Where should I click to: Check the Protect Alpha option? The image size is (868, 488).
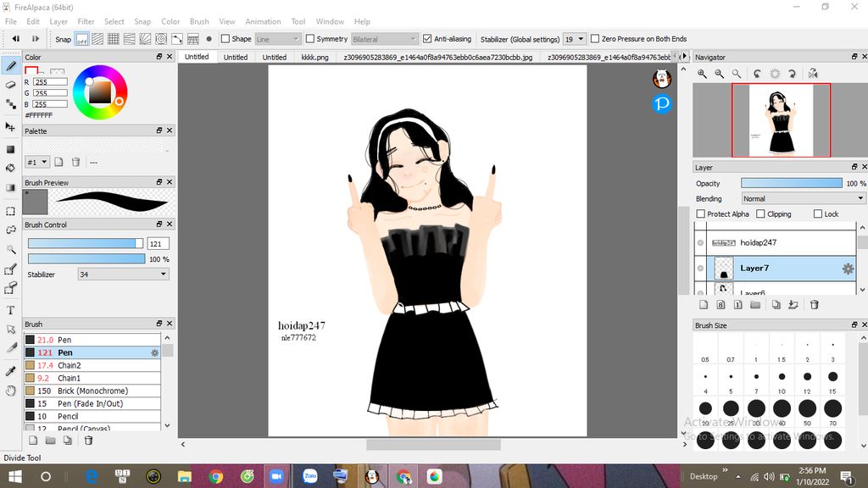tap(701, 214)
